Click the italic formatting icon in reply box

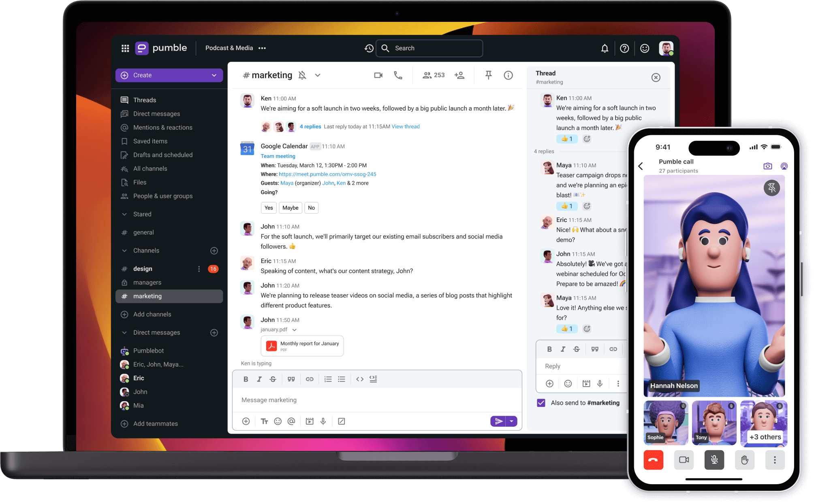[562, 349]
